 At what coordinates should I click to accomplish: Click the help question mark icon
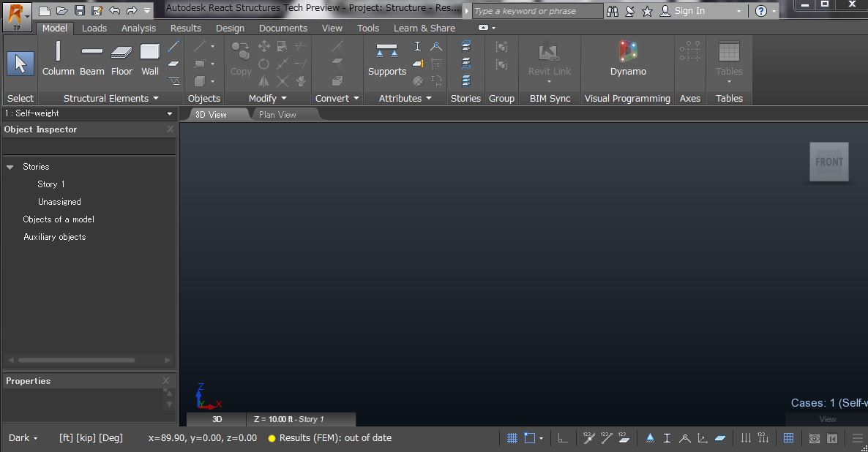click(x=761, y=11)
